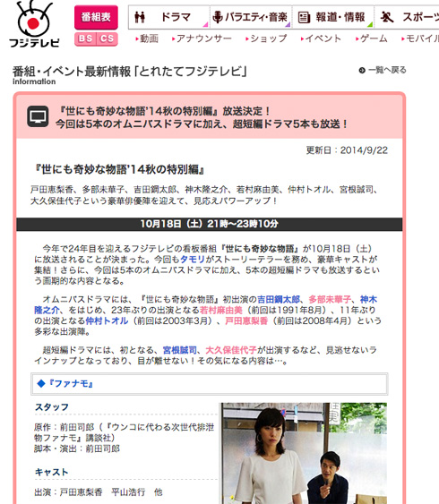Open the スポーツ category tab
The image size is (439, 504).
407,17
